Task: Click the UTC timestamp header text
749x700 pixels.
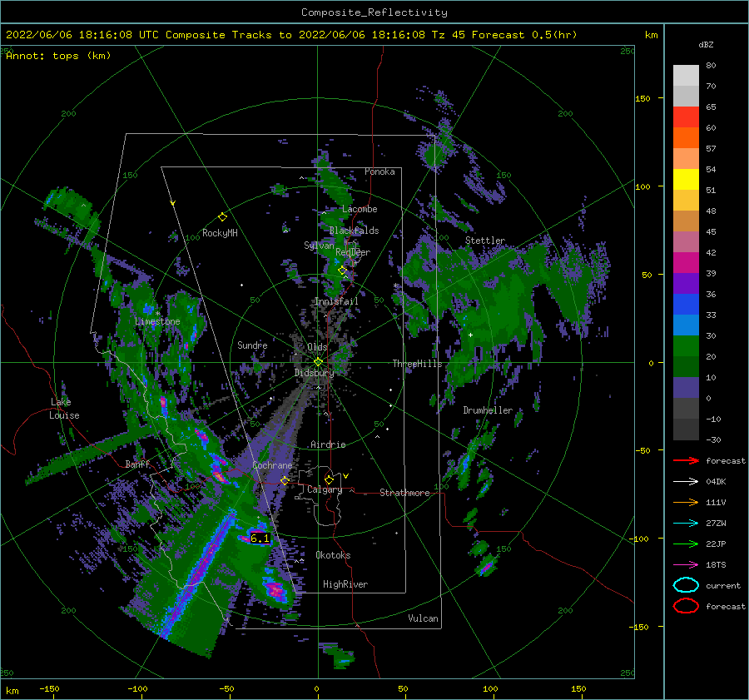Action: tap(291, 35)
